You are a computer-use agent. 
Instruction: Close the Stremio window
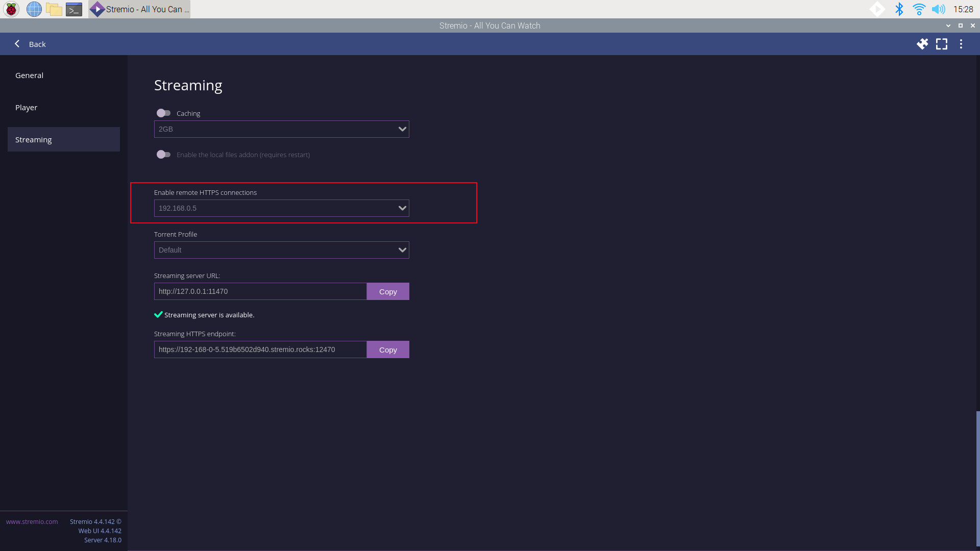click(973, 26)
